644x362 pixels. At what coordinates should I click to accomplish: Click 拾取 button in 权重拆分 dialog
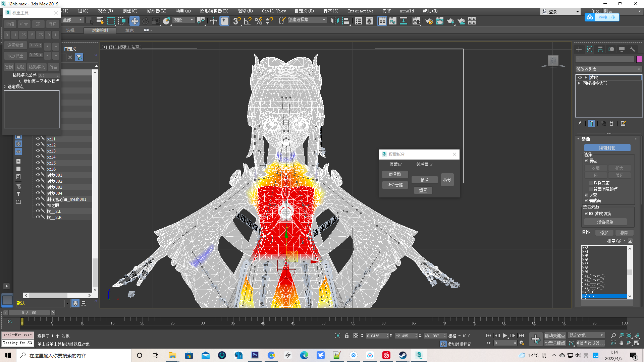point(424,180)
